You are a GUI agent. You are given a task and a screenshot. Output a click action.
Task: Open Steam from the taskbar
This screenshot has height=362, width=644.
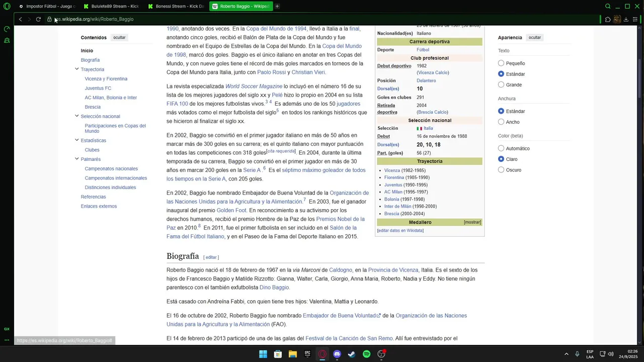(x=352, y=354)
